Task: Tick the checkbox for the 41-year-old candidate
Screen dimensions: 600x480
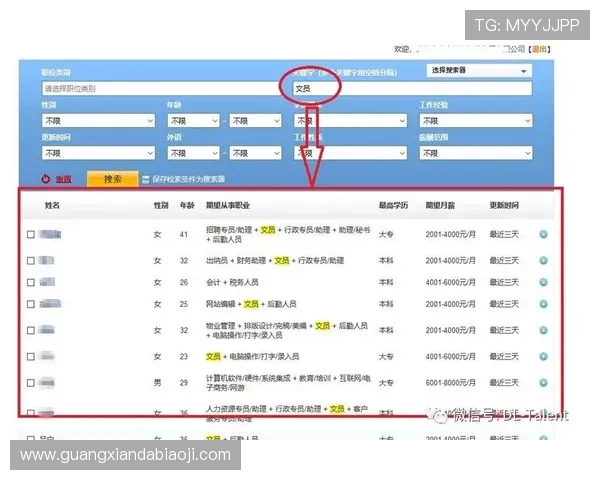Action: (31, 235)
